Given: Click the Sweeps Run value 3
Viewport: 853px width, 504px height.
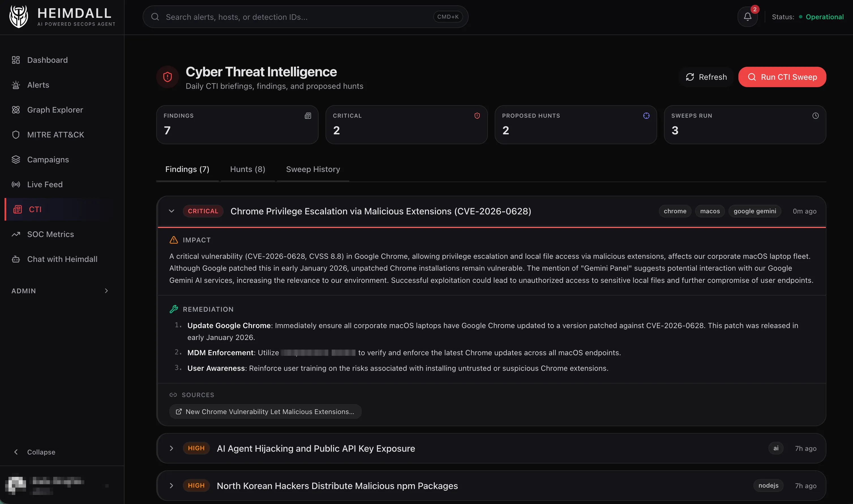Looking at the screenshot, I should 675,130.
